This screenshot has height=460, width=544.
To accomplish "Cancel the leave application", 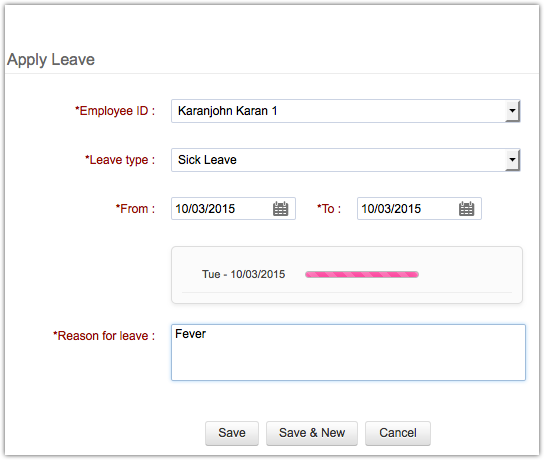I will pos(398,433).
